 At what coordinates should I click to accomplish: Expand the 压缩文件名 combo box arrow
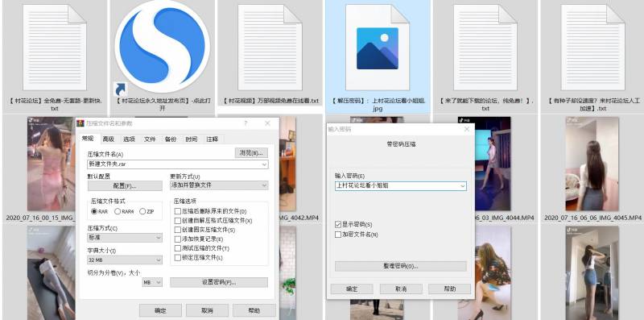264,164
